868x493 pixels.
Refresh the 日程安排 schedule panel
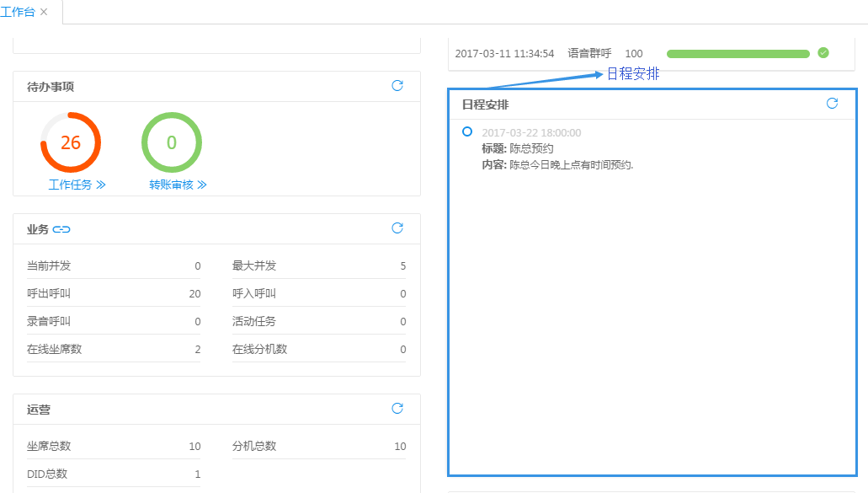[x=832, y=104]
